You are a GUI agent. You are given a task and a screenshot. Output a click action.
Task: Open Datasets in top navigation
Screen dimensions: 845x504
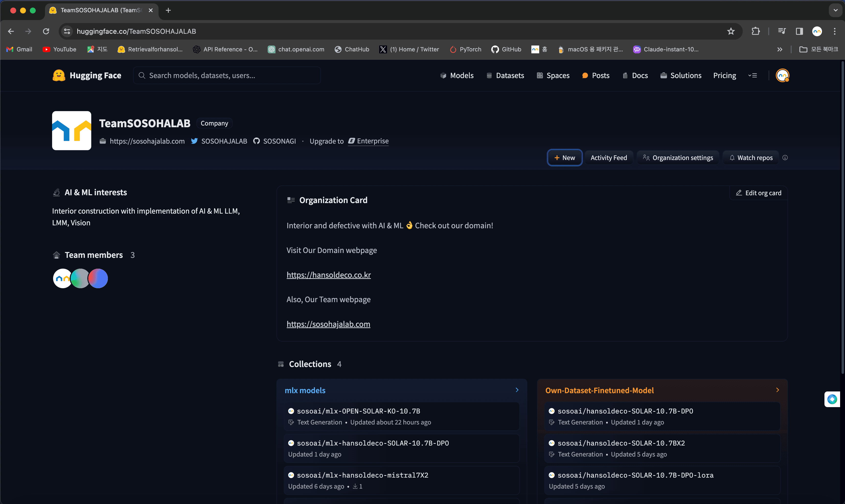coord(505,75)
